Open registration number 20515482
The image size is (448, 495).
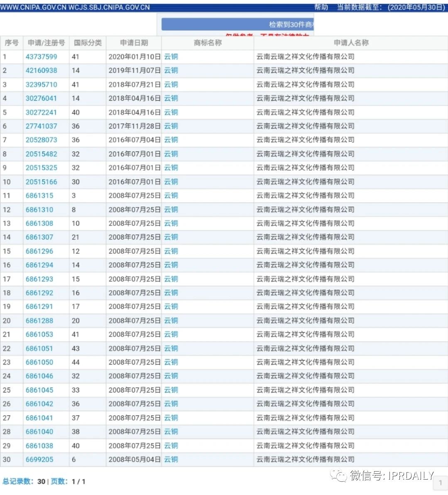[x=41, y=154]
